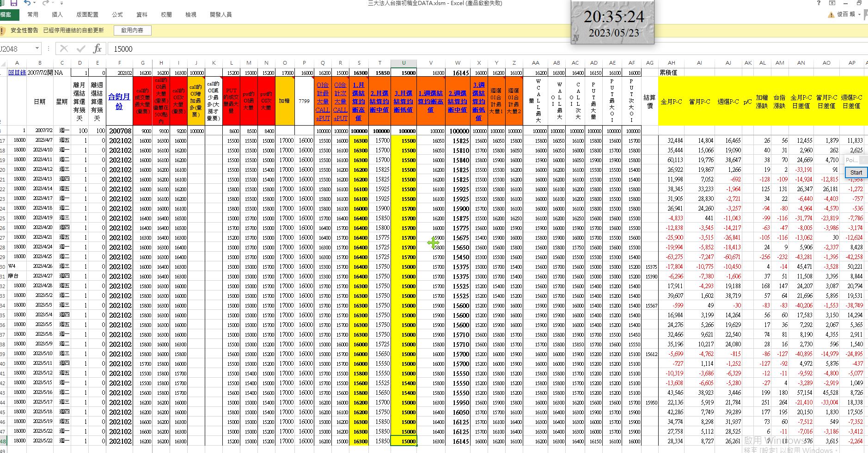The image size is (868, 453).
Task: Click the 3.月選結算均衡低值 header link
Action: (403, 101)
